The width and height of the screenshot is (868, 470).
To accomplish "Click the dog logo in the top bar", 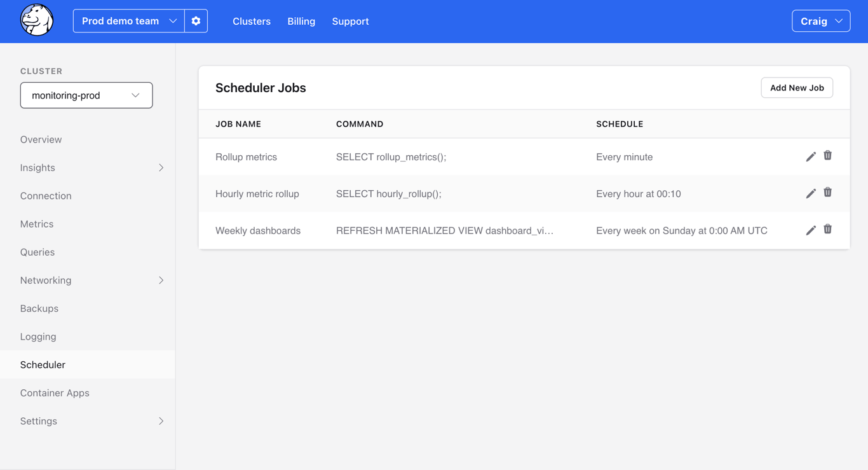I will pos(36,20).
